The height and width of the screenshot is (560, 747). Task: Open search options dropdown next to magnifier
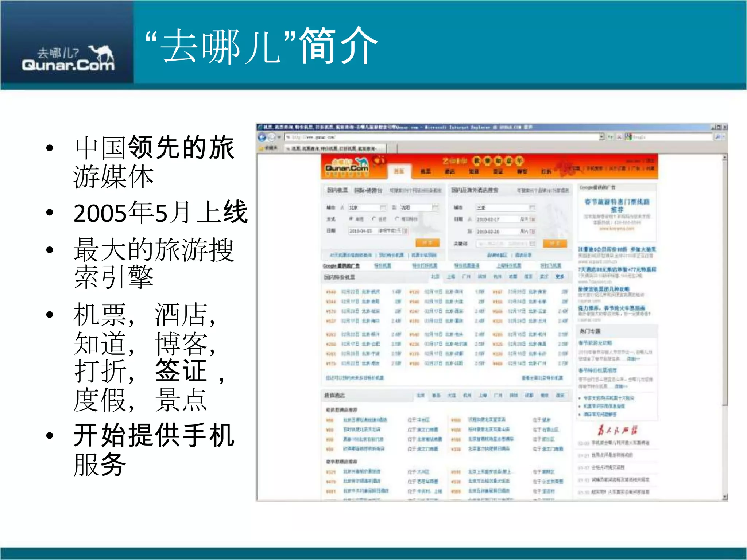724,137
